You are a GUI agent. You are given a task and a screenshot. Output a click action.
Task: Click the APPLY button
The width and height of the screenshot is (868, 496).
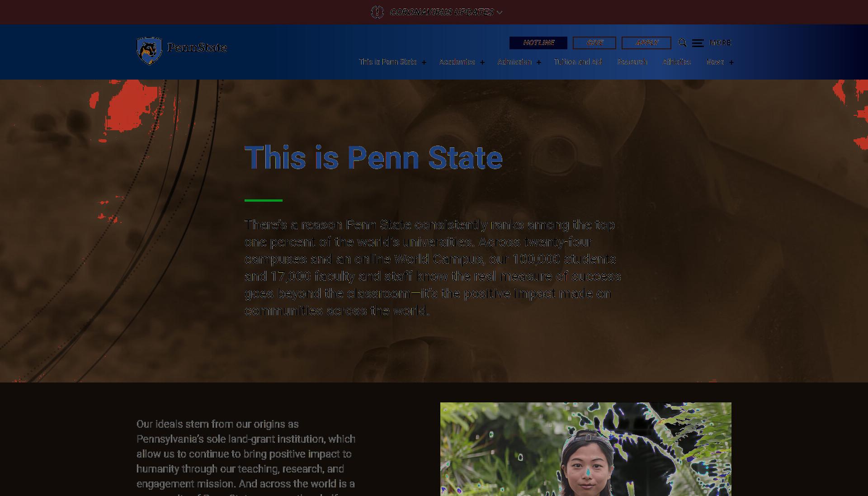pos(646,43)
